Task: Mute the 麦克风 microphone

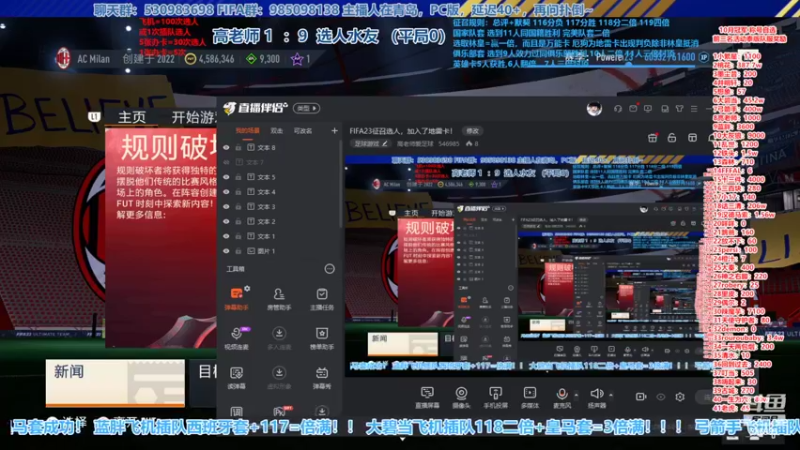Action: pos(562,397)
